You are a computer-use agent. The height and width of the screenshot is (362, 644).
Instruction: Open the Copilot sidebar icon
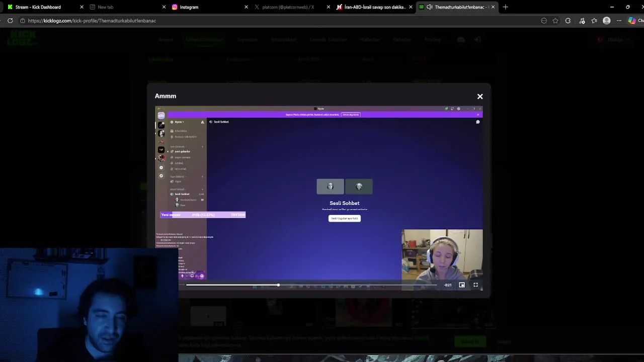click(632, 21)
